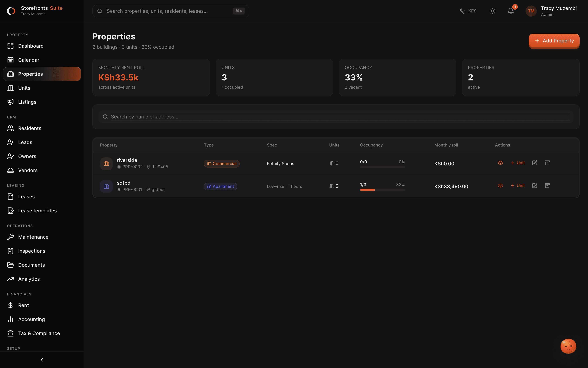Click the Add Property button
Screen dimensions: 588x368
(554, 41)
